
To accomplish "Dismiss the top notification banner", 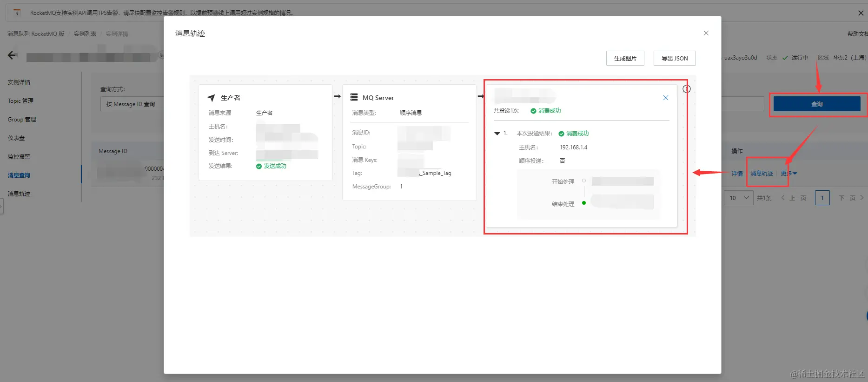I will (861, 13).
